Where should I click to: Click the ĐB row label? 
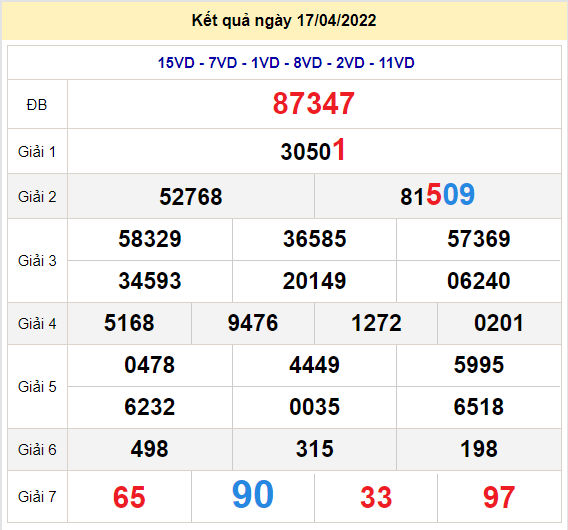click(37, 105)
